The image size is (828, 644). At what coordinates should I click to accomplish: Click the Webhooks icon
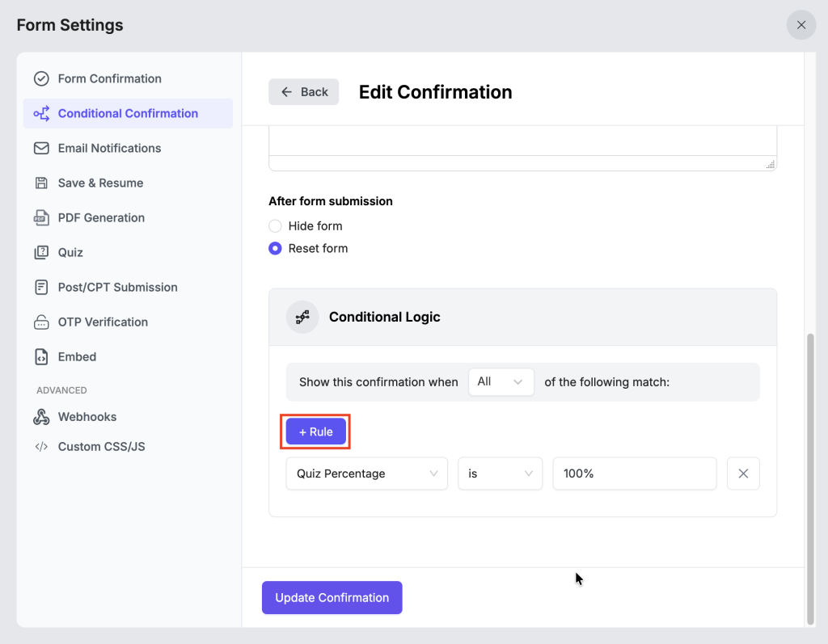(x=41, y=417)
